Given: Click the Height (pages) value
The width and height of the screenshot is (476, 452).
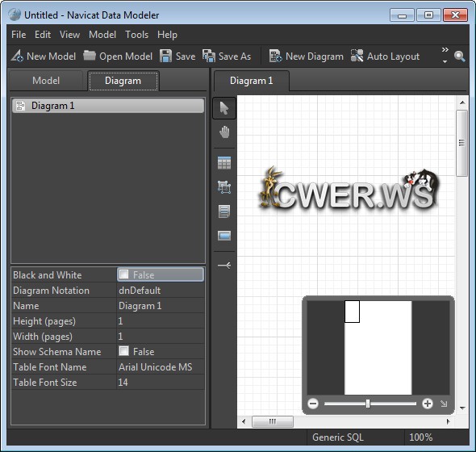Looking at the screenshot, I should [x=161, y=321].
